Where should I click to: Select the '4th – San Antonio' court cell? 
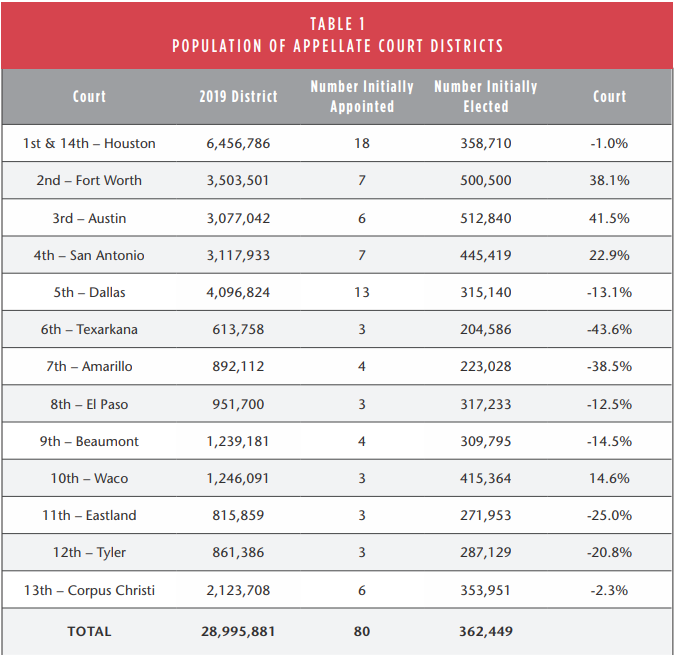pos(89,255)
